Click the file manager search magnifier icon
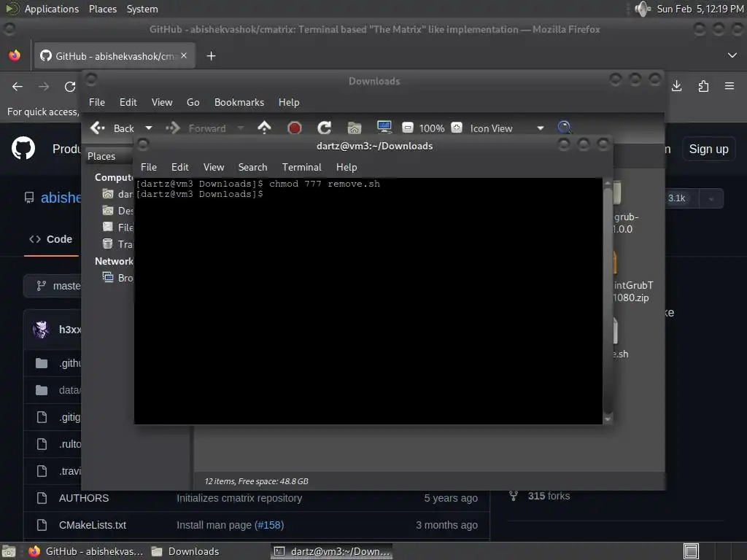Viewport: 747px width, 560px height. (564, 127)
